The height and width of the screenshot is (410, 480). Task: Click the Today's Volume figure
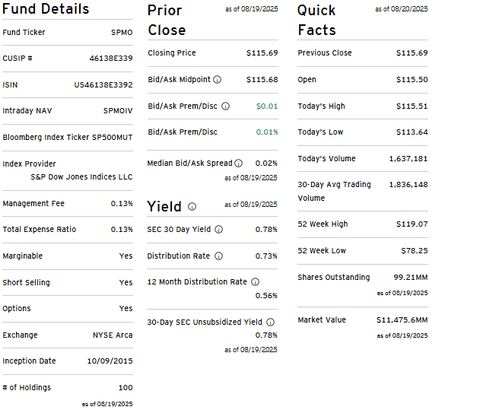[408, 159]
